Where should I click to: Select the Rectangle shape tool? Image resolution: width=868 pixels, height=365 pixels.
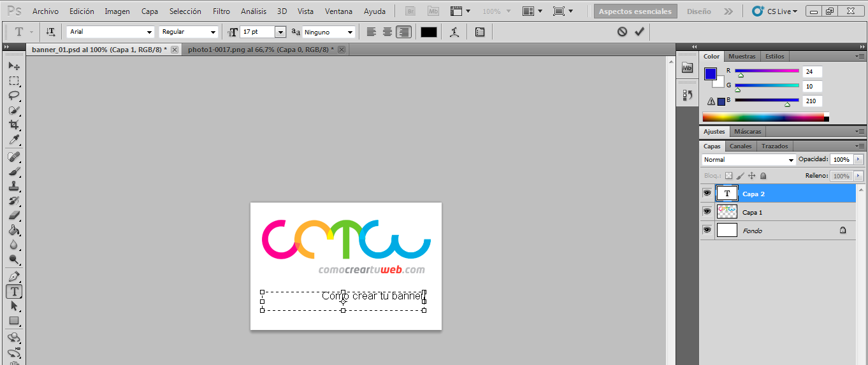coord(14,320)
